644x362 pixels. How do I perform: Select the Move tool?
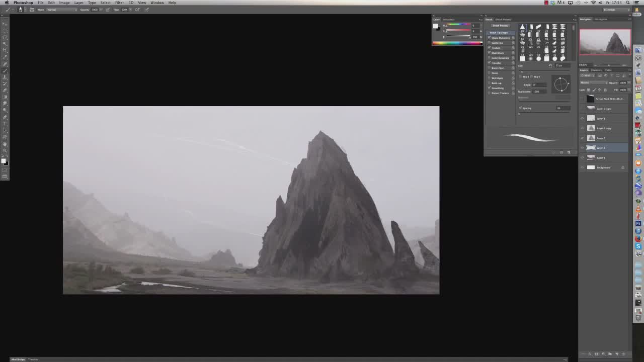tap(5, 24)
